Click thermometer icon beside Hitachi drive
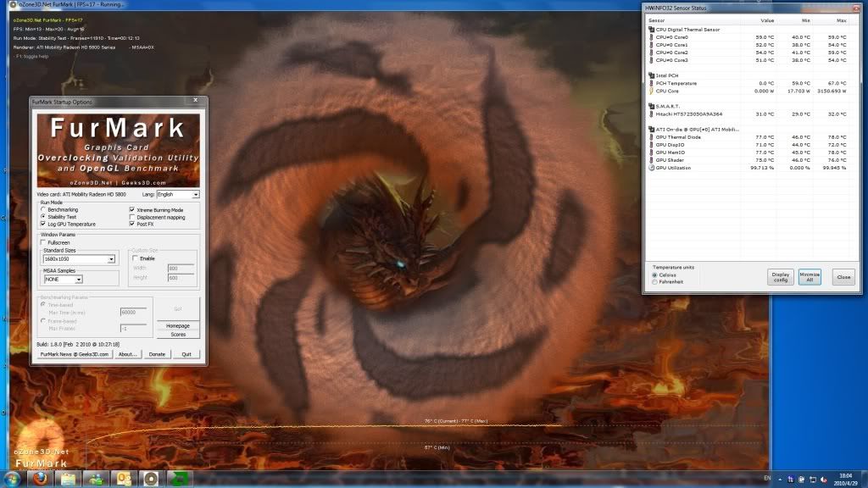868x488 pixels. pyautogui.click(x=651, y=114)
